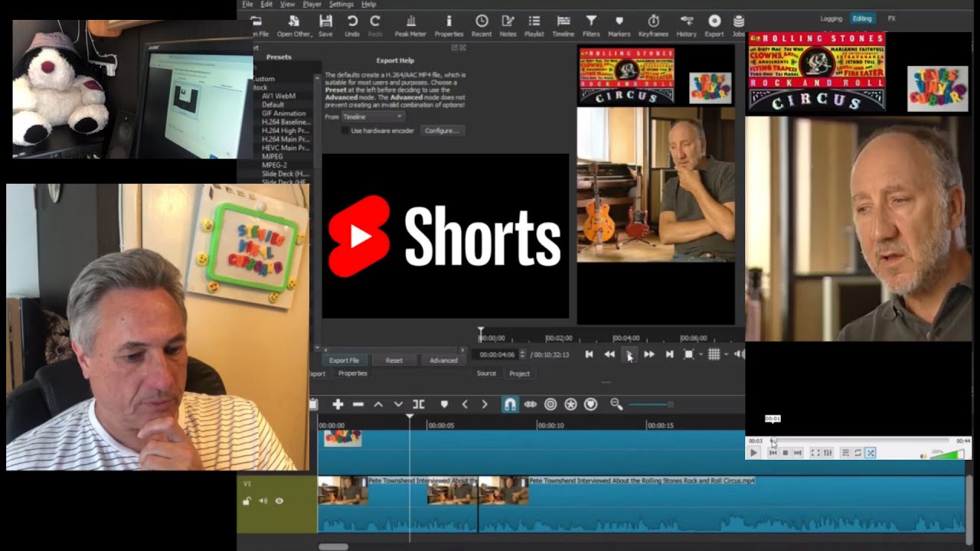
Task: Toggle shuffle in the media player window
Action: click(871, 453)
